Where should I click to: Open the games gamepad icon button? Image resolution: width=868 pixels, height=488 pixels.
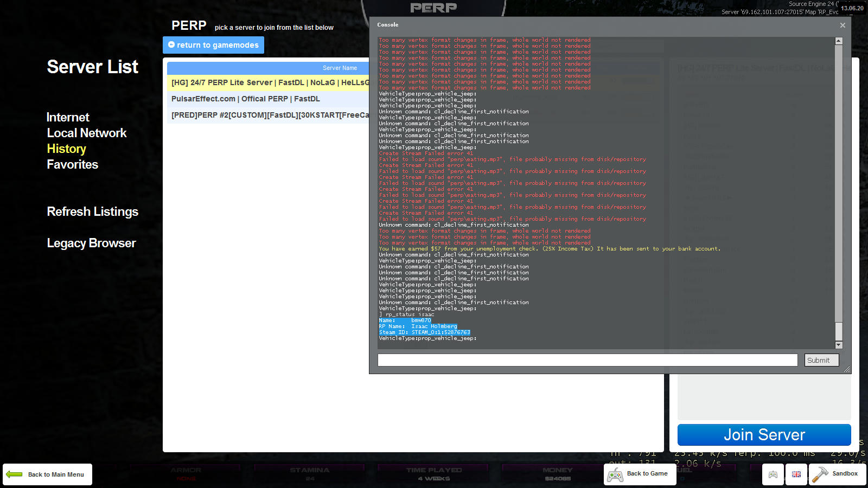coord(773,474)
